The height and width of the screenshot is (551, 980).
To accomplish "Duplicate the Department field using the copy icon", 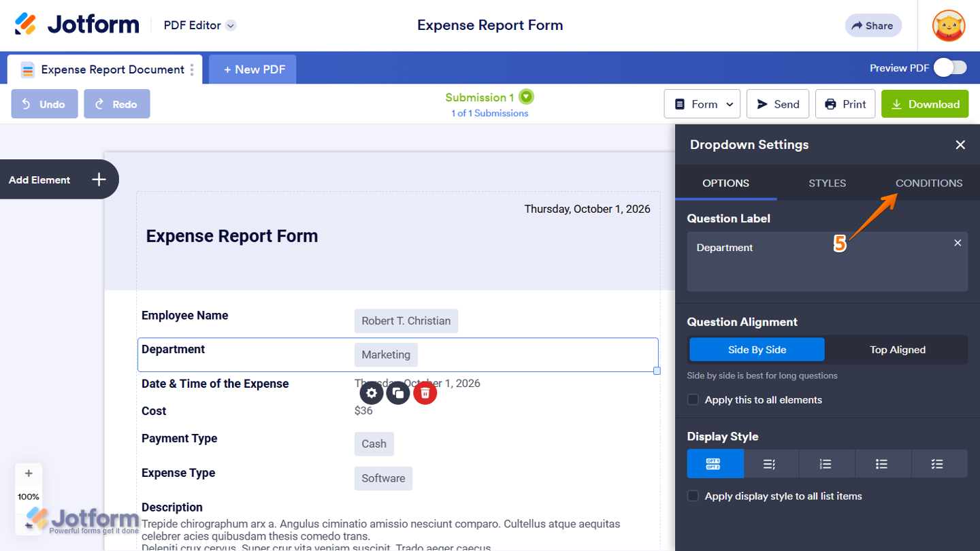I will click(x=398, y=393).
